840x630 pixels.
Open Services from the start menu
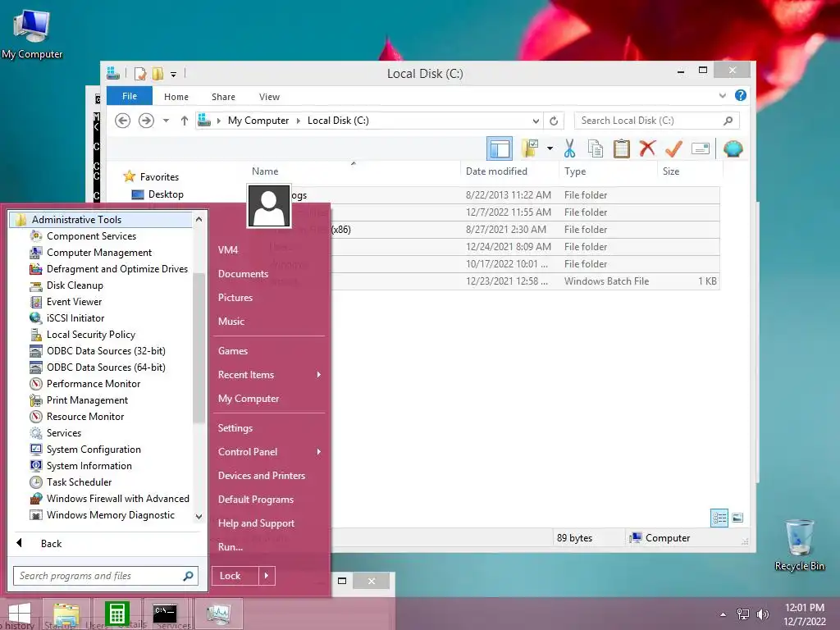coord(64,433)
